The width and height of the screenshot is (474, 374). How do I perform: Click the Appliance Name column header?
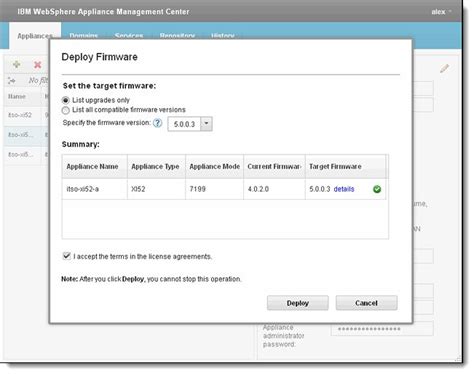click(95, 166)
